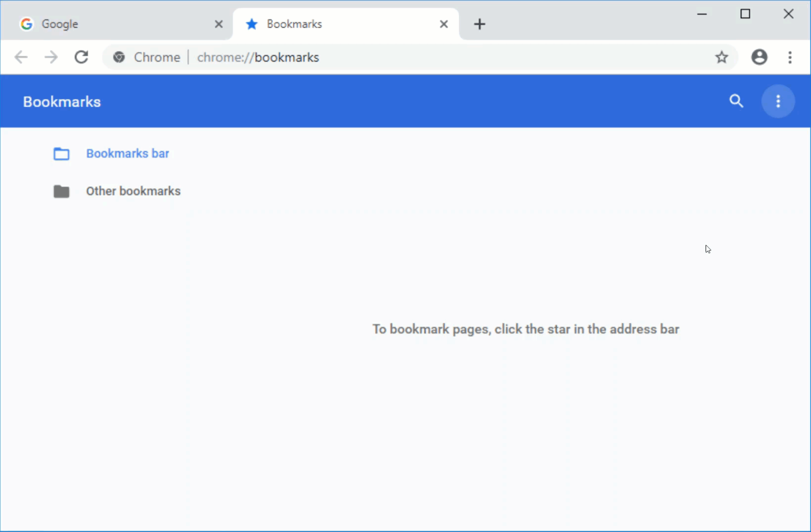Screen dimensions: 811x532
Task: Switch to the Bookmarks tab
Action: click(346, 24)
